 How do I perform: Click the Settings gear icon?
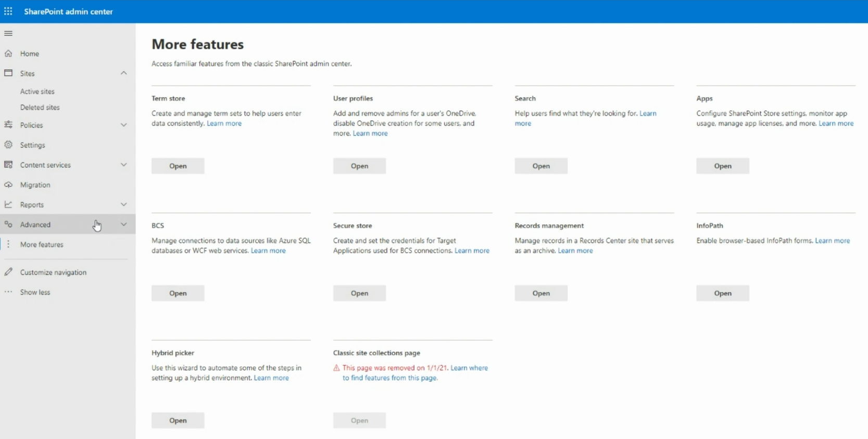point(8,145)
